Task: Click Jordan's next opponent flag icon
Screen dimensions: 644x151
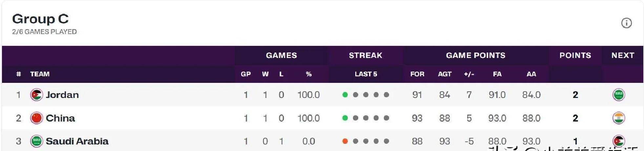Action: tap(618, 95)
